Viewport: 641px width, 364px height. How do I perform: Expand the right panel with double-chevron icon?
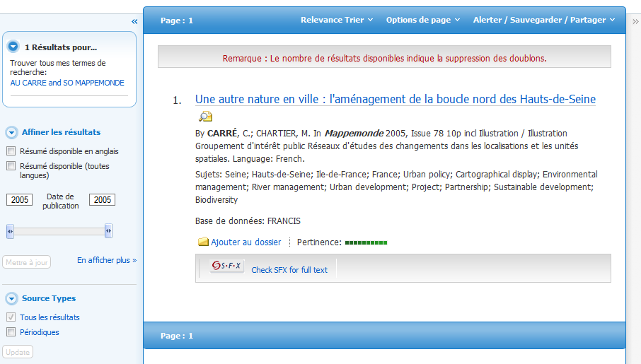635,22
